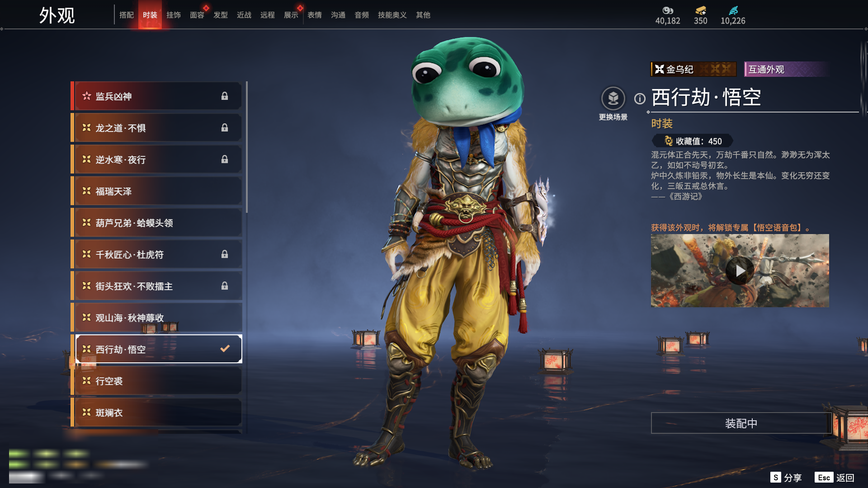Click the 分享 share button

(x=786, y=478)
